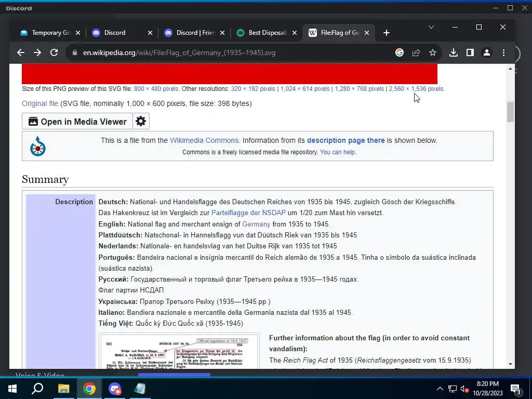Click the Google icon in address bar
Viewport: 532px width, 399px height.
[x=400, y=52]
